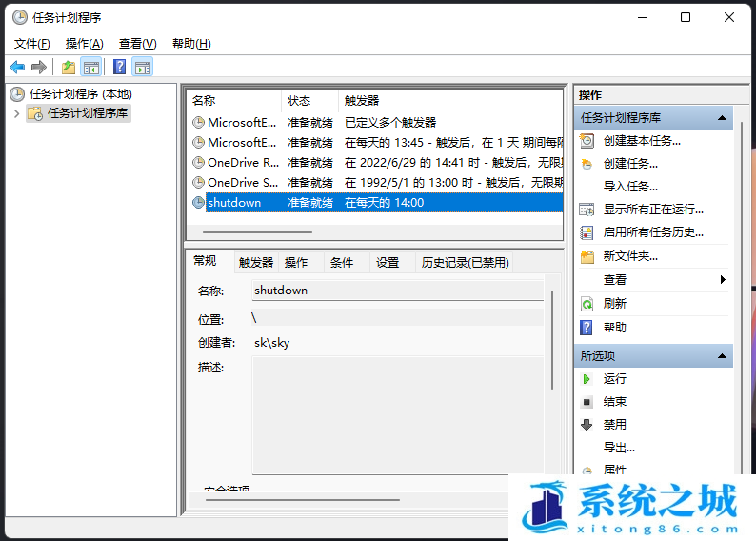
Task: Click the 任务计划程序库 folder icon in tree
Action: coord(35,113)
